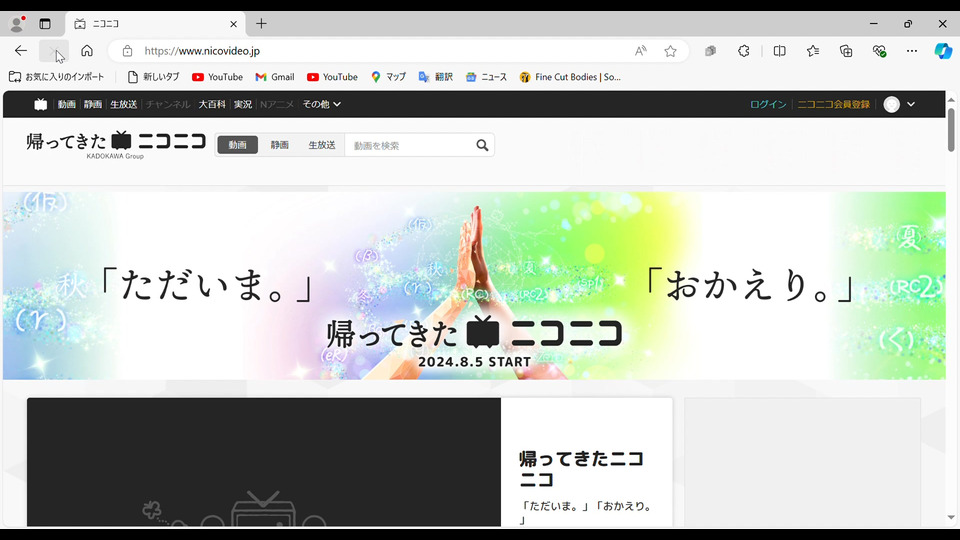Click the page vertical scrollbar thumb
This screenshot has height=540, width=960.
951,130
